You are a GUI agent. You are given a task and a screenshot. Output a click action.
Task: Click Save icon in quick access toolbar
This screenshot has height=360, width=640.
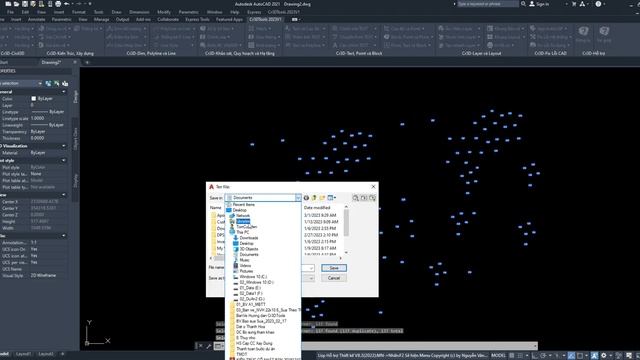(25, 4)
